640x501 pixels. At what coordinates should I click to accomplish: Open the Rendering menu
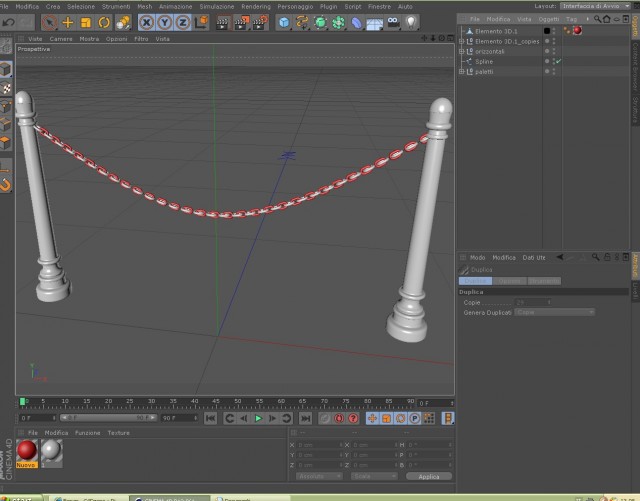click(x=256, y=7)
